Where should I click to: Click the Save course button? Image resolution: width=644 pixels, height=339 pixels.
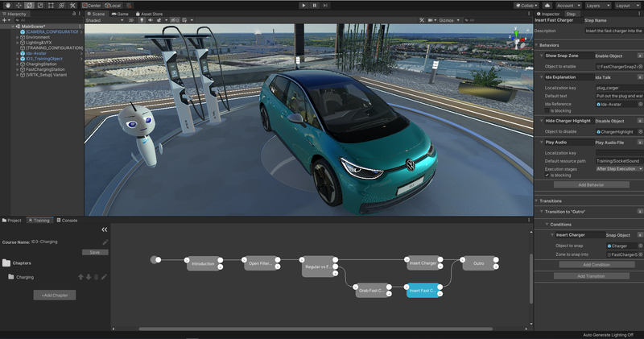[95, 252]
